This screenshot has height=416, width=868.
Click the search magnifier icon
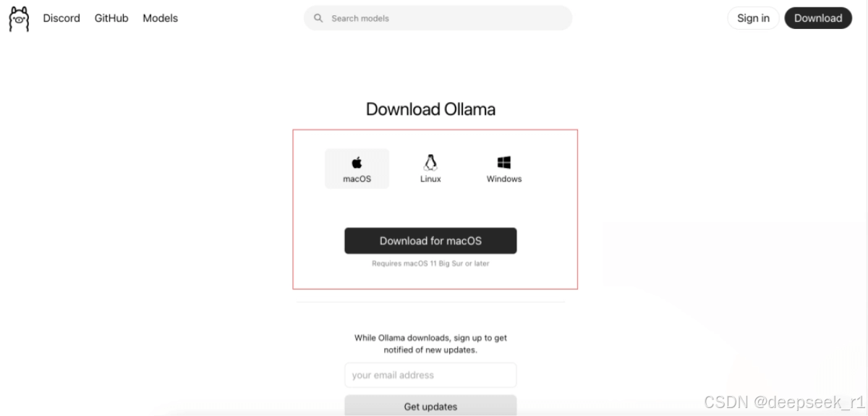(x=318, y=18)
